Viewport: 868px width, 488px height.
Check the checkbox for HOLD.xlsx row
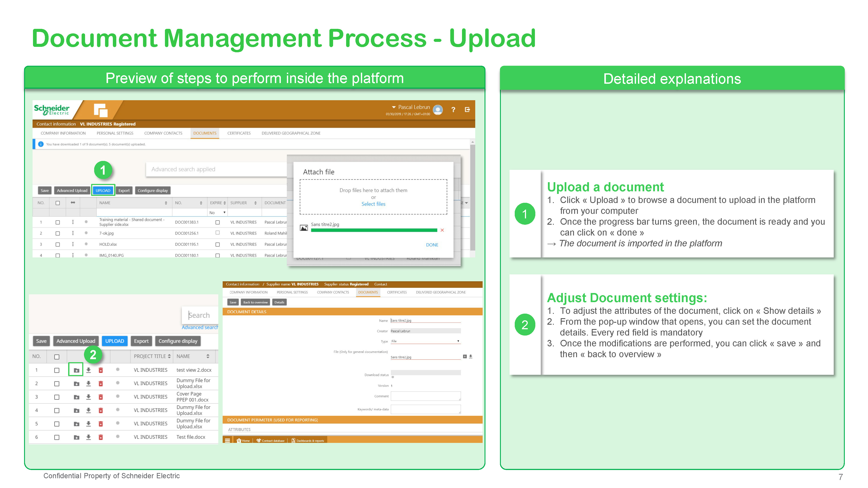[x=58, y=244]
